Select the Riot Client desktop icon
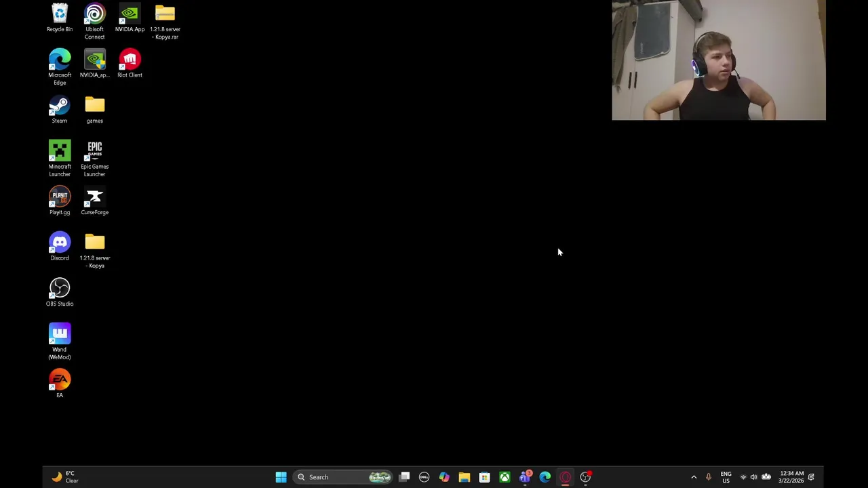This screenshot has height=488, width=868. click(x=130, y=64)
